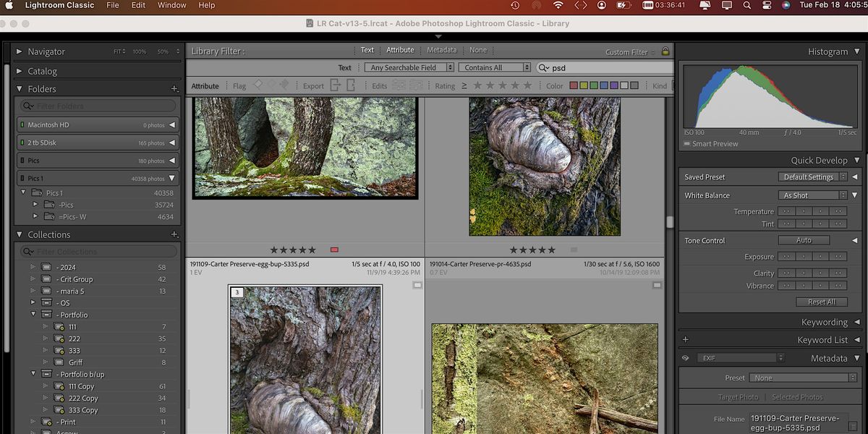The image size is (868, 434).
Task: Click the Wi-Fi icon in menu bar
Action: [558, 5]
